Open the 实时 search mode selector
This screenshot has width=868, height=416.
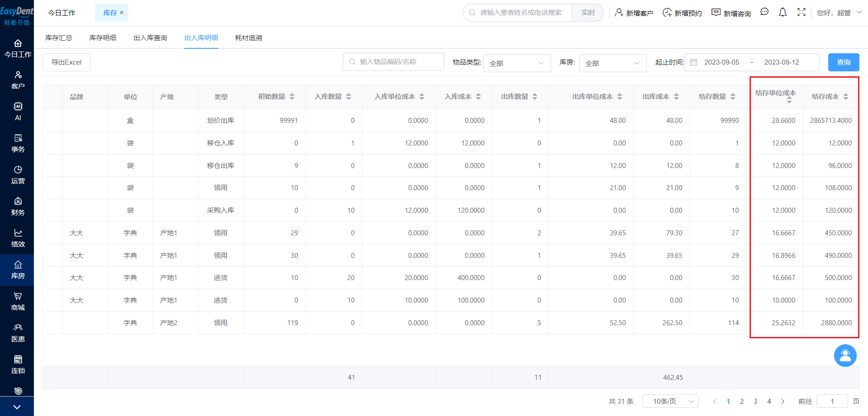588,13
